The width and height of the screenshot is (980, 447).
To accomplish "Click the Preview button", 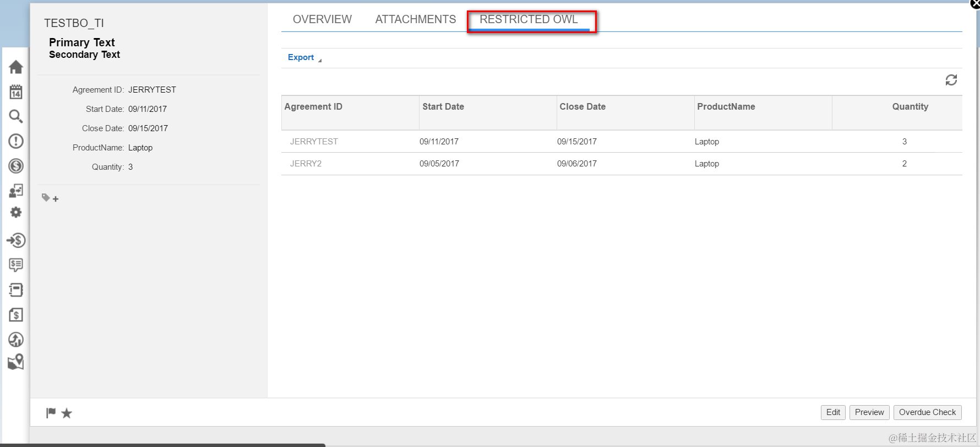I will [869, 412].
